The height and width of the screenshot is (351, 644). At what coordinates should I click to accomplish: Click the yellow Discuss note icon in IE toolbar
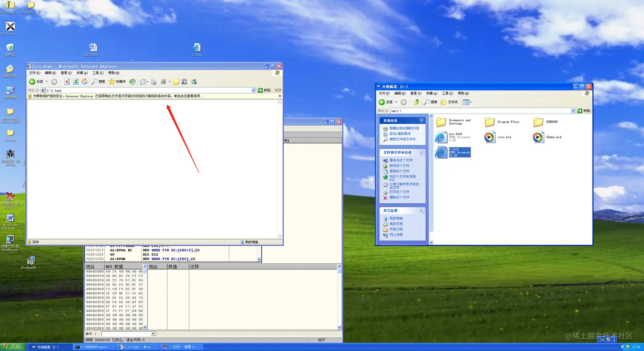tap(176, 82)
